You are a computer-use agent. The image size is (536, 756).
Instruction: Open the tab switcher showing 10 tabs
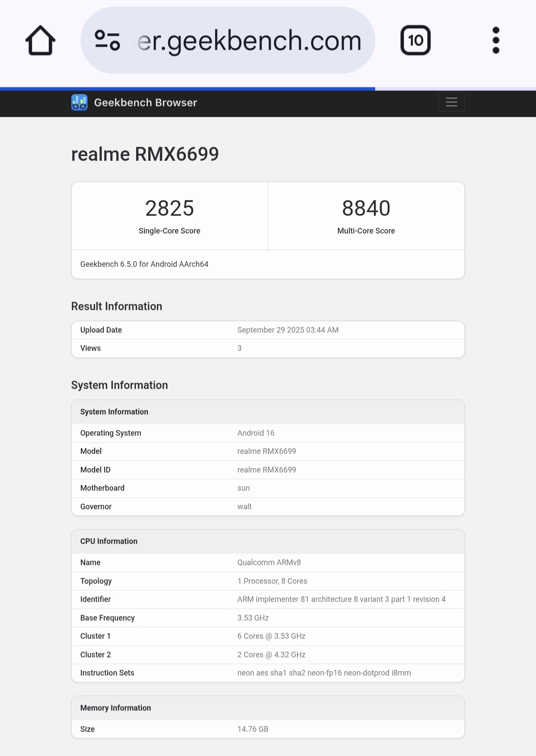[x=415, y=41]
